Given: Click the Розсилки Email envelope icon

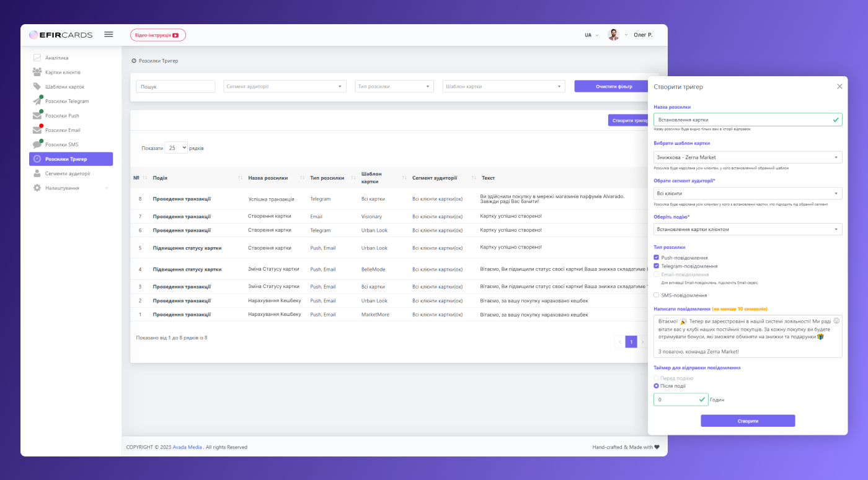Looking at the screenshot, I should pos(37,130).
